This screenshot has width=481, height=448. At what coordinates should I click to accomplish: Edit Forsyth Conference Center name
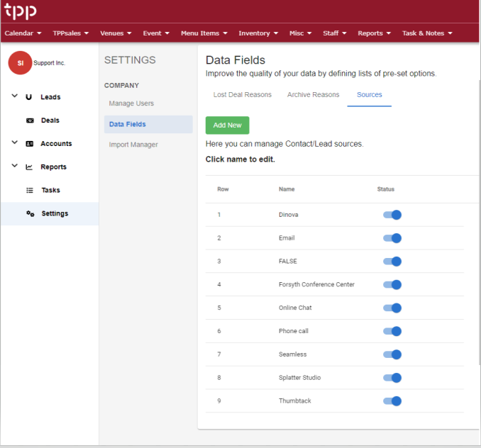point(316,285)
